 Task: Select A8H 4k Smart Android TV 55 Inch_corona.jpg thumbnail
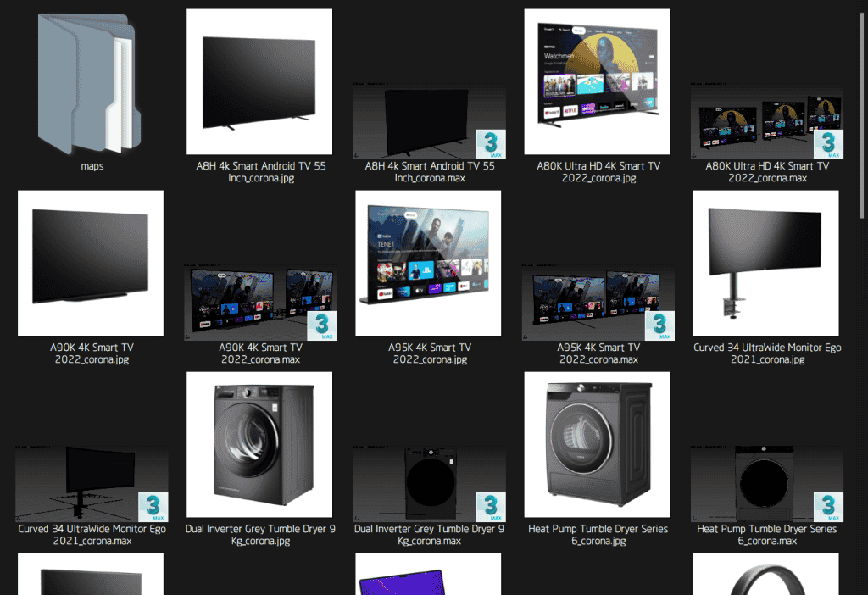[259, 81]
